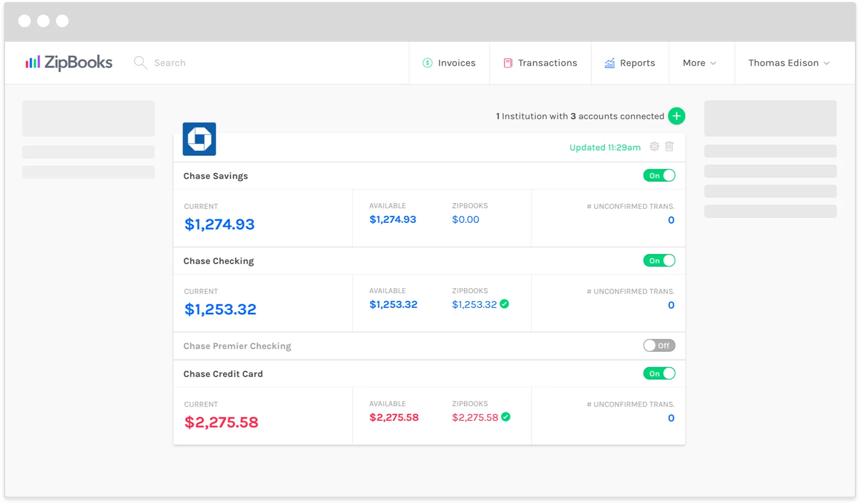Open the Reports section
Screen dimensions: 860x504
(637, 63)
